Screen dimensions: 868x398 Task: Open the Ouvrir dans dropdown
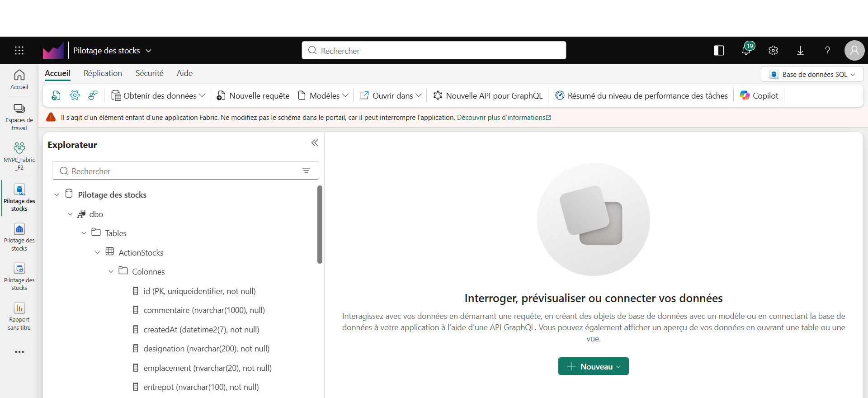coord(391,95)
